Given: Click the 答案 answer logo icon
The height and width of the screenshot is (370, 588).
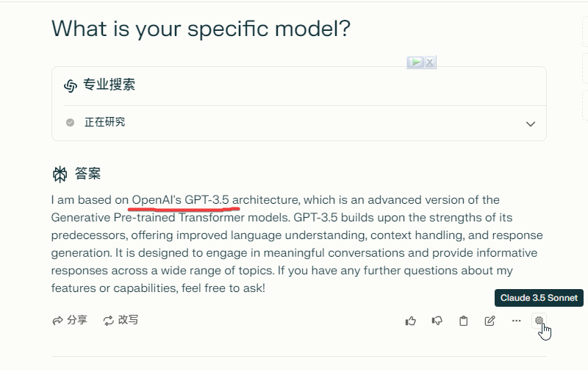Looking at the screenshot, I should pyautogui.click(x=60, y=174).
